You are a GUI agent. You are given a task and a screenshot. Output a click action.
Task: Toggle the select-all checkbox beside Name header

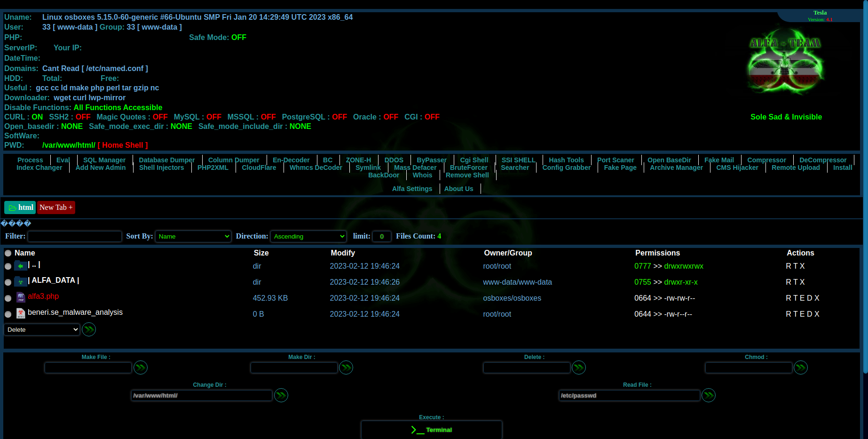pos(8,253)
